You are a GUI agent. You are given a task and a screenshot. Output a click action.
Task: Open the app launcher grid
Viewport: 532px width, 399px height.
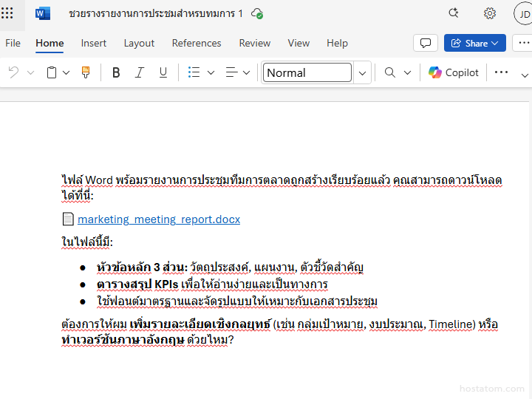[x=7, y=13]
